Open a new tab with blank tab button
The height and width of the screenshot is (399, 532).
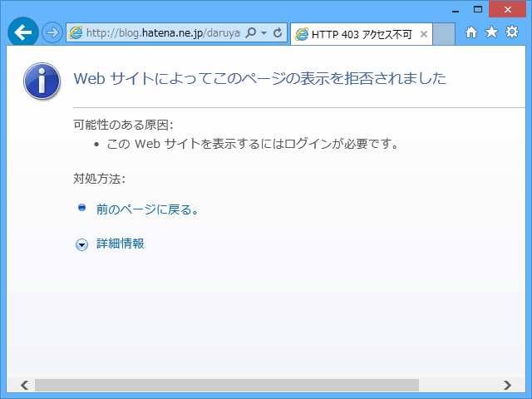(x=443, y=34)
